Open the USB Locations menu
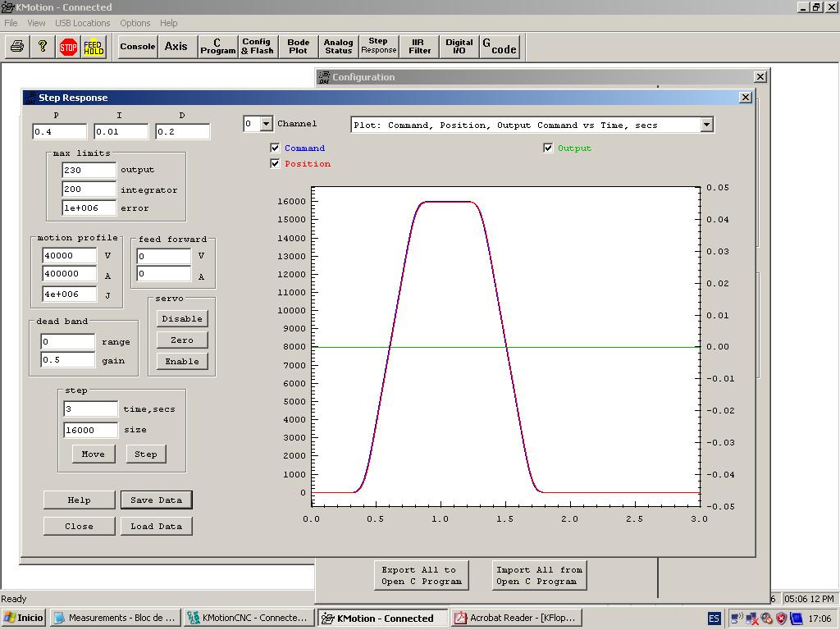Screen dimensions: 840x630 tap(82, 23)
